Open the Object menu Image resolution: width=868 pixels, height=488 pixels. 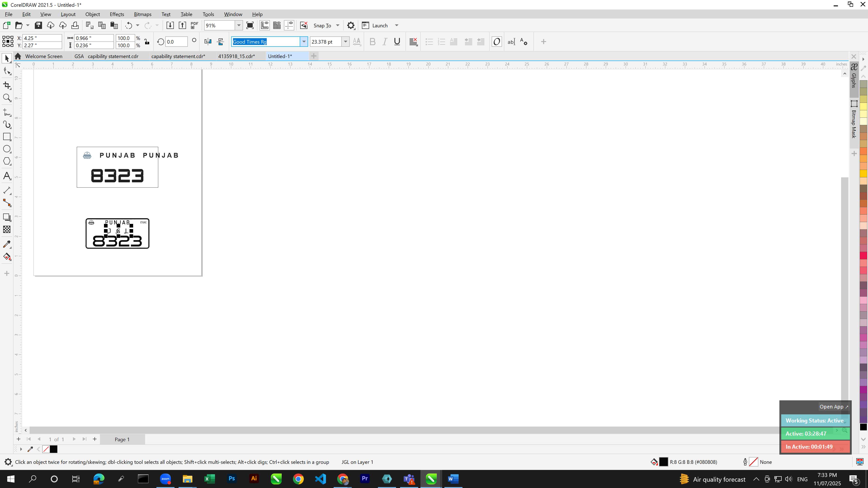click(92, 14)
